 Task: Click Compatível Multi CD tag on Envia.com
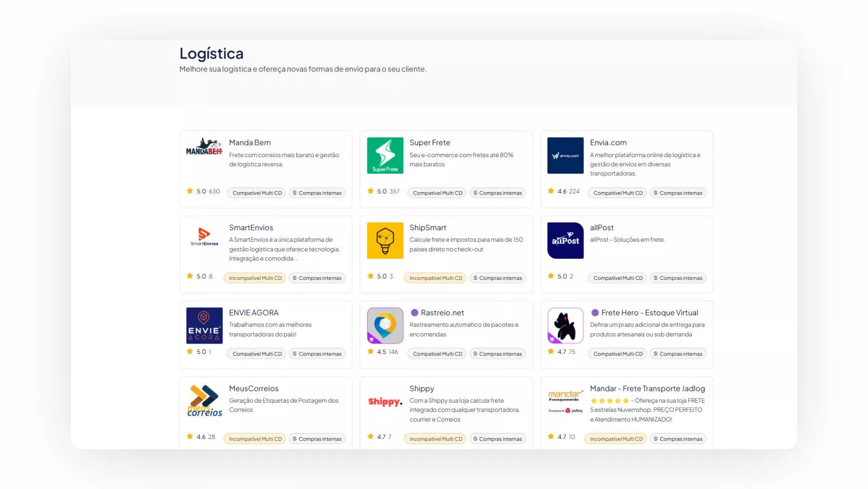point(618,193)
